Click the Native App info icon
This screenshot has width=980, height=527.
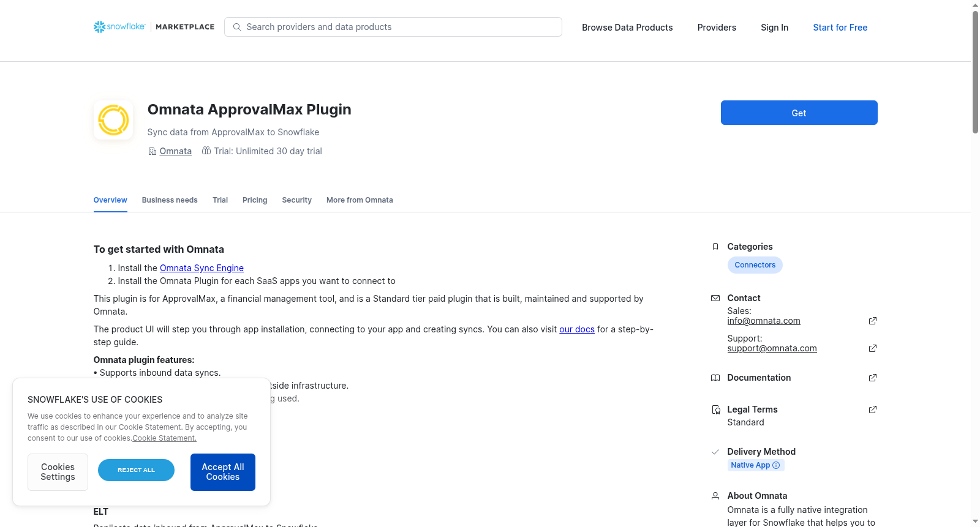coord(776,465)
